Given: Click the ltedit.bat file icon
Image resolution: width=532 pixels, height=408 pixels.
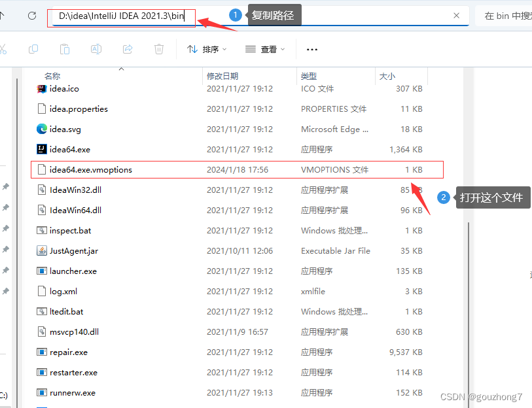Looking at the screenshot, I should [x=41, y=311].
